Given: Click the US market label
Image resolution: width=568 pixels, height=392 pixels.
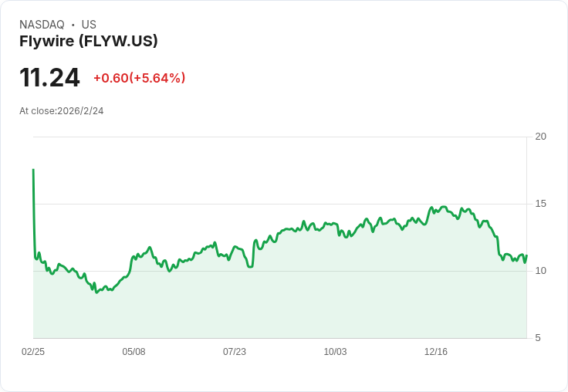Looking at the screenshot, I should tap(89, 25).
